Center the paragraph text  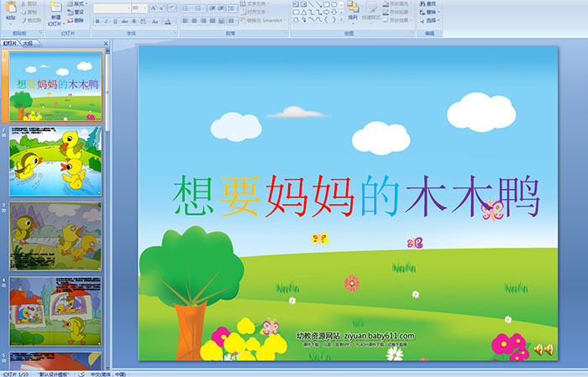click(x=194, y=21)
